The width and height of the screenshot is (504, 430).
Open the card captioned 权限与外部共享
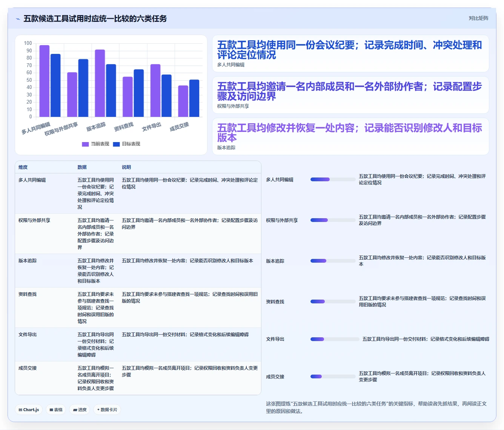click(350, 95)
